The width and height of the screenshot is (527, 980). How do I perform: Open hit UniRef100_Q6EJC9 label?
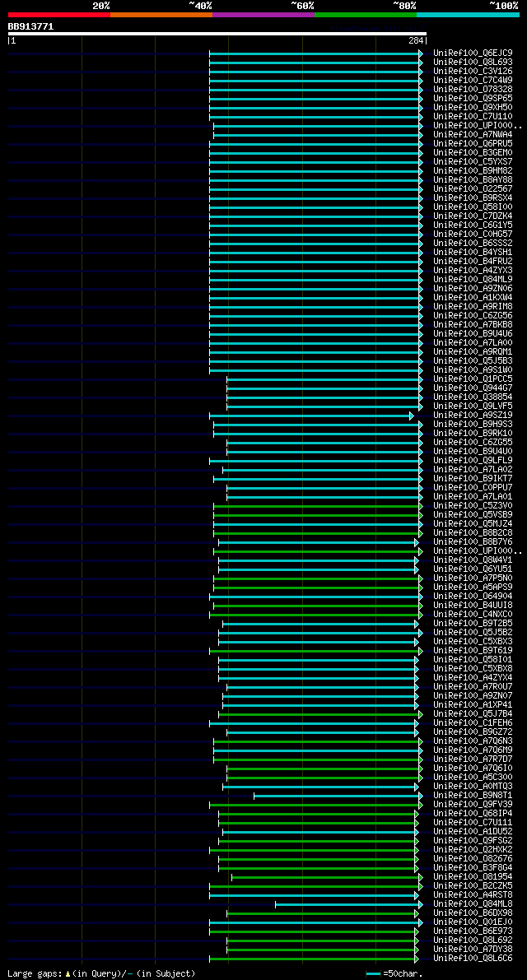473,53
